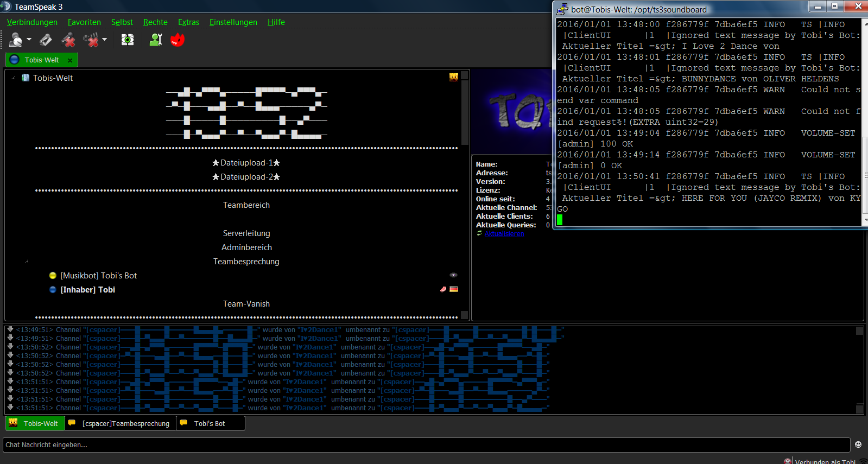Switch to Tobis-Welt chat tab
The height and width of the screenshot is (464, 868).
coord(35,423)
